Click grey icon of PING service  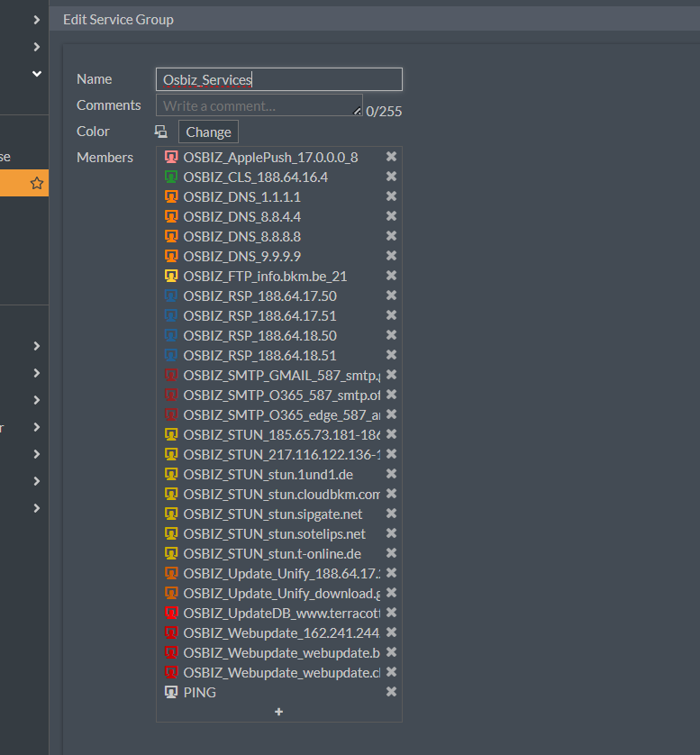(171, 692)
